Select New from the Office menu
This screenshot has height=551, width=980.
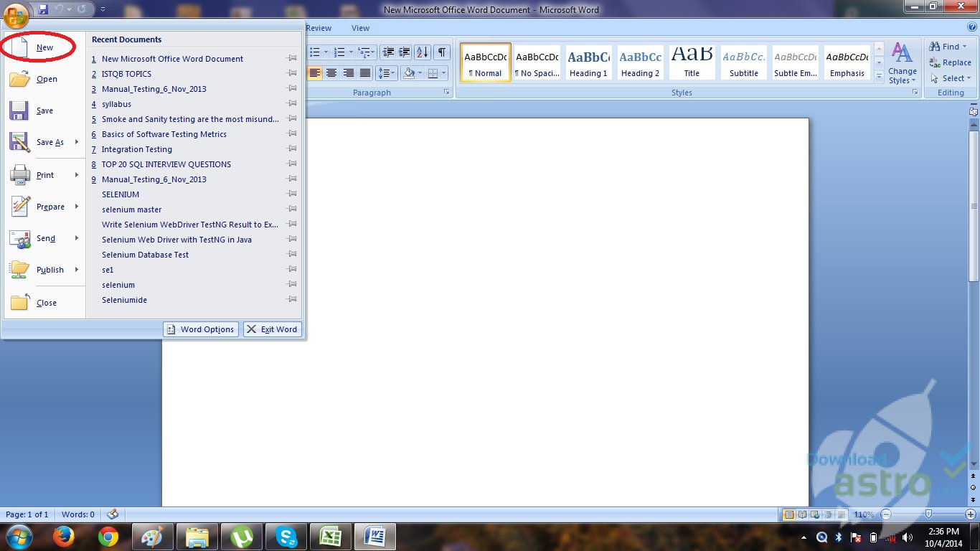pyautogui.click(x=44, y=47)
